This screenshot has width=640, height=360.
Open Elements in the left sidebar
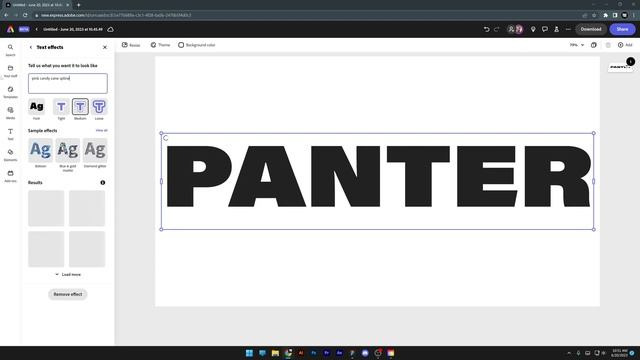click(10, 155)
